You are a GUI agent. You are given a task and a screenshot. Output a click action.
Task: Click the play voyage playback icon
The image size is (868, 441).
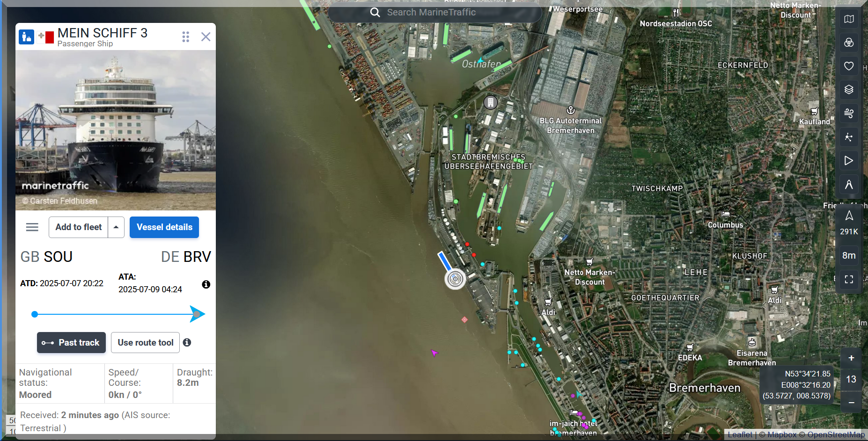[848, 161]
